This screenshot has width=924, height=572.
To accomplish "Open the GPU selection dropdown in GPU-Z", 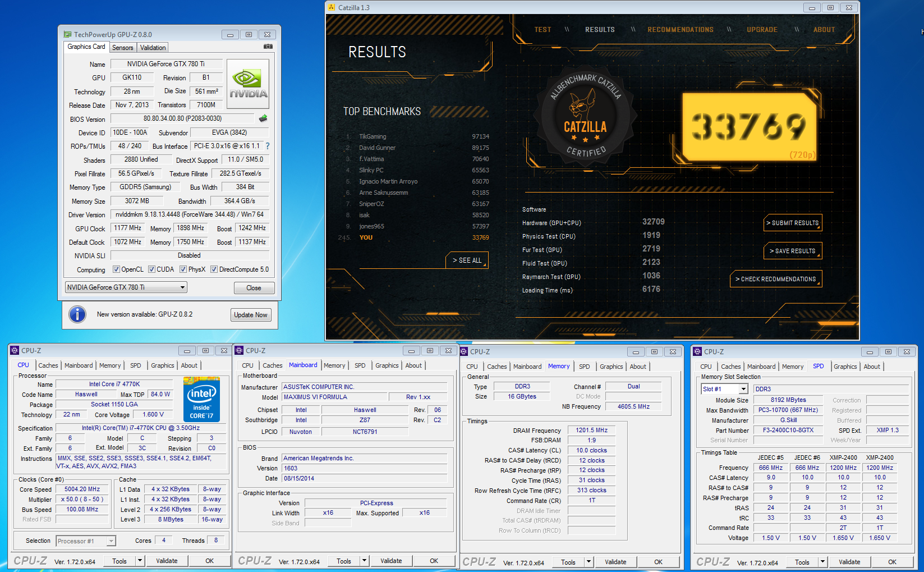I will pos(126,287).
